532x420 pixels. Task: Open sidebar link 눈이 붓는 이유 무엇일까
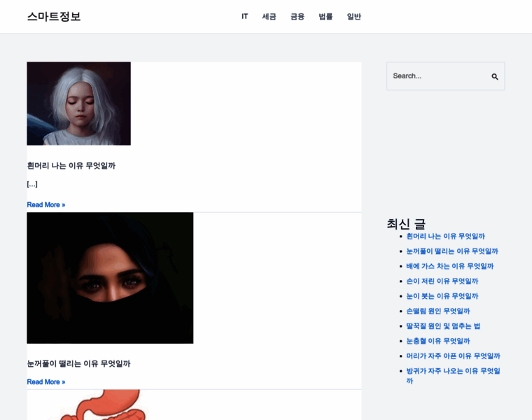click(442, 296)
